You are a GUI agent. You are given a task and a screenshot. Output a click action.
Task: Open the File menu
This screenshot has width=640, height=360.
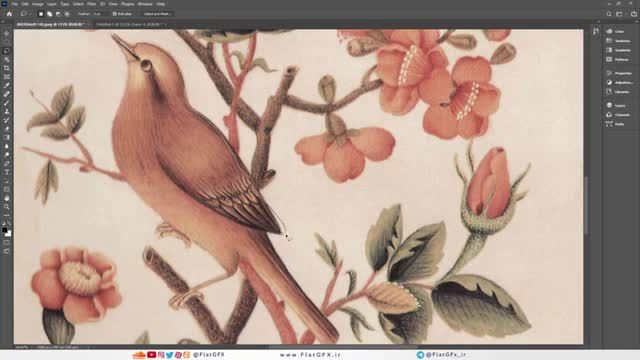[x=14, y=4]
